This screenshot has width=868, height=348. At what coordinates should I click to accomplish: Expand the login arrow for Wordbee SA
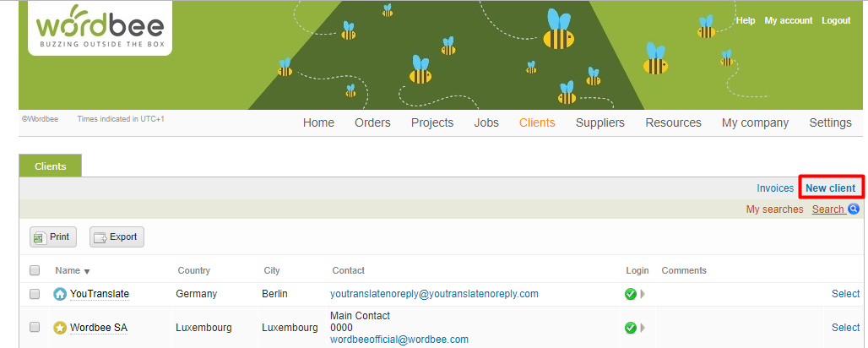[642, 328]
